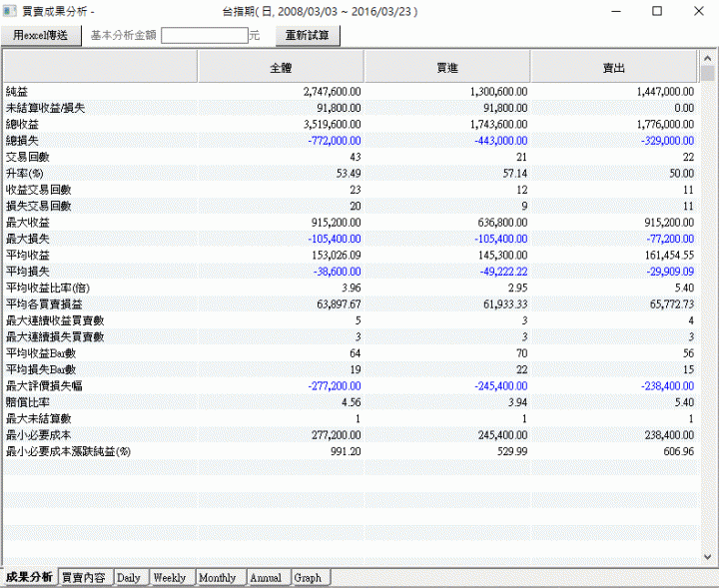This screenshot has height=588, width=719.
Task: Open the Daily tab
Action: tap(129, 577)
